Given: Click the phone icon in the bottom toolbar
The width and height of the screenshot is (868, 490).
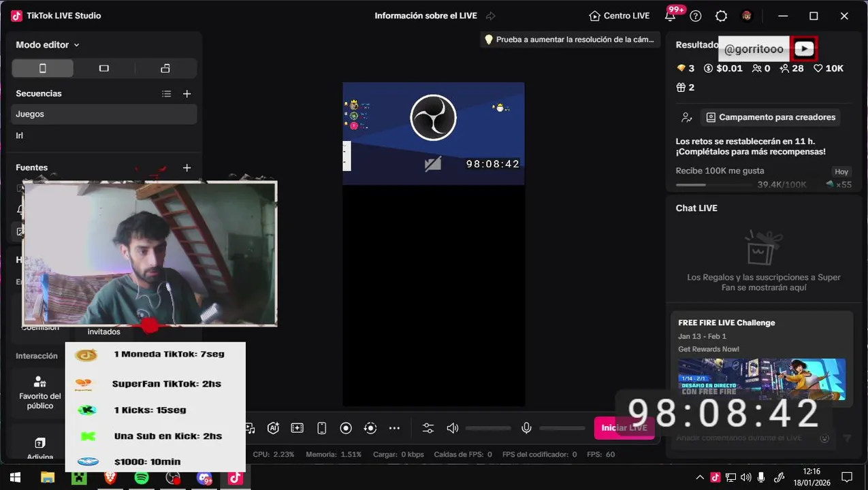Looking at the screenshot, I should 322,428.
